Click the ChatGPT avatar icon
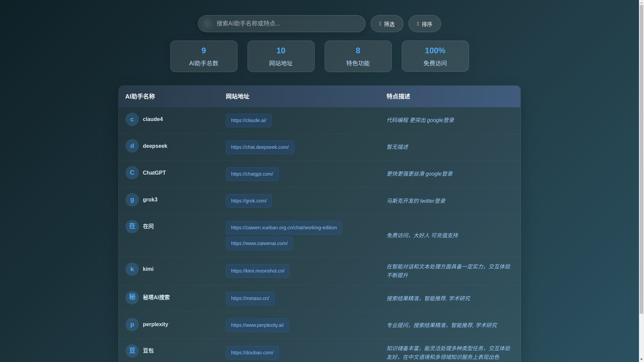 click(132, 173)
